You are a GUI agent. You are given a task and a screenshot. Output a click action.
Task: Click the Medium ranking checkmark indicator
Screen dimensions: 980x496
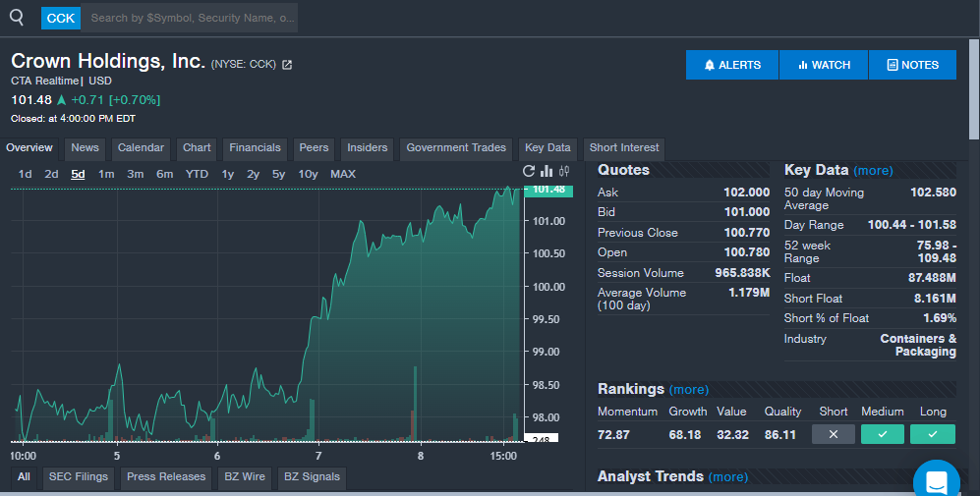[x=883, y=434]
